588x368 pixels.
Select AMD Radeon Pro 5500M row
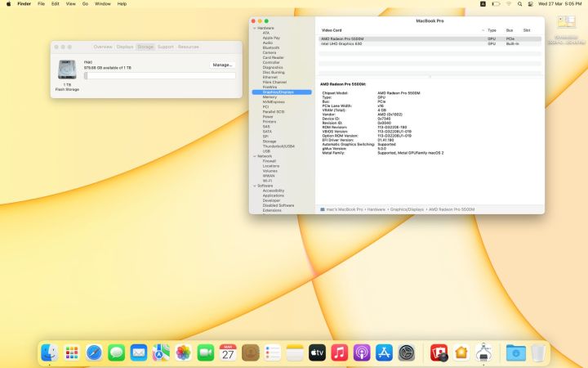tap(430, 39)
